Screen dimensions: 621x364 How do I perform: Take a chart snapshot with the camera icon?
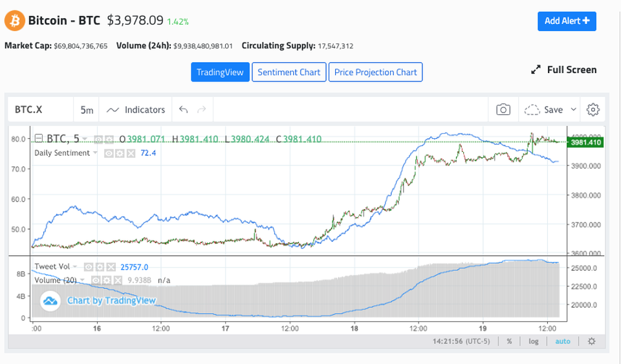coord(503,110)
